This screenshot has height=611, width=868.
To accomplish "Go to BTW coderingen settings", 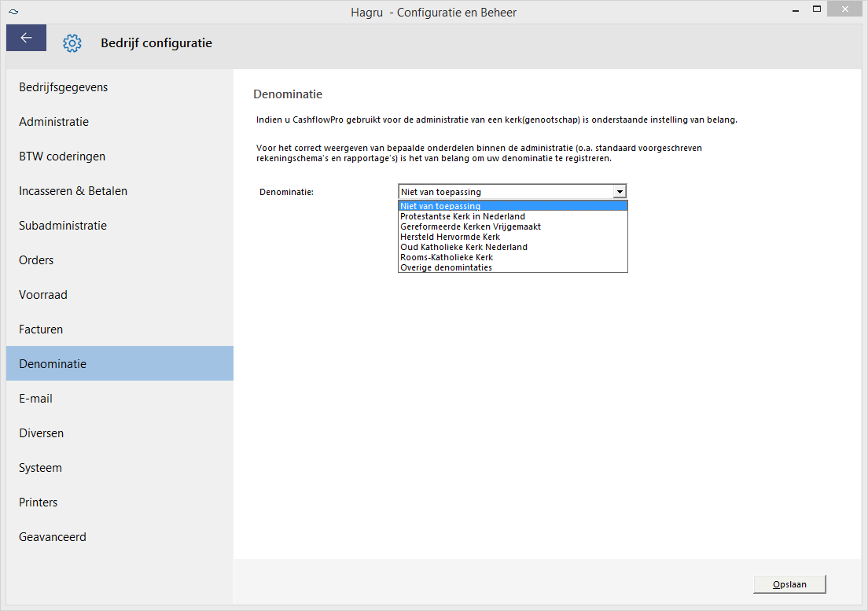I will (120, 156).
